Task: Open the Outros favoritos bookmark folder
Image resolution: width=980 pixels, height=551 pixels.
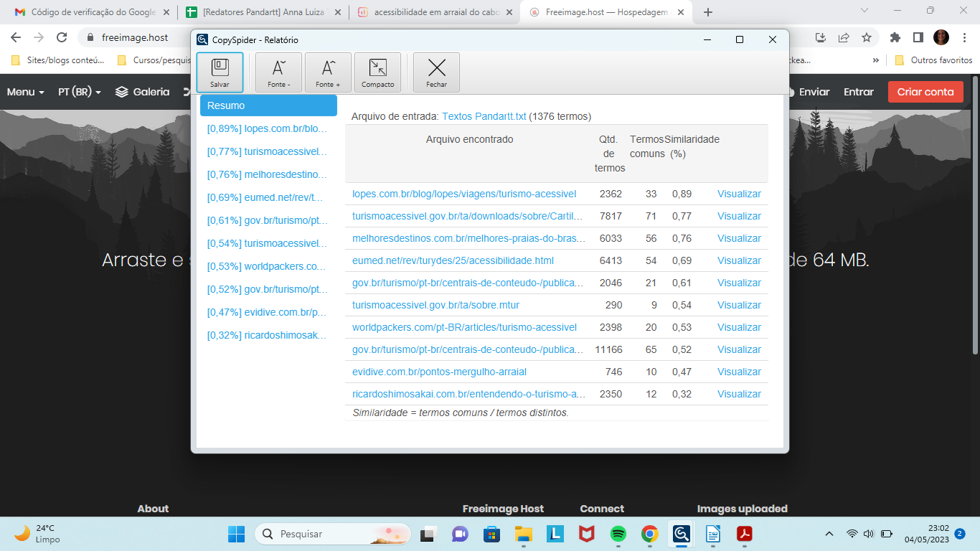Action: tap(933, 60)
